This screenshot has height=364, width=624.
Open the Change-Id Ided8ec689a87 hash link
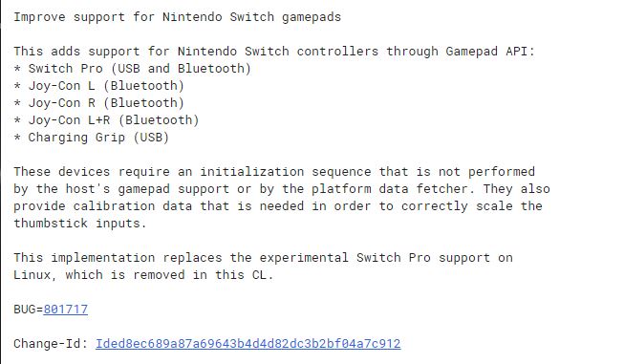point(247,344)
